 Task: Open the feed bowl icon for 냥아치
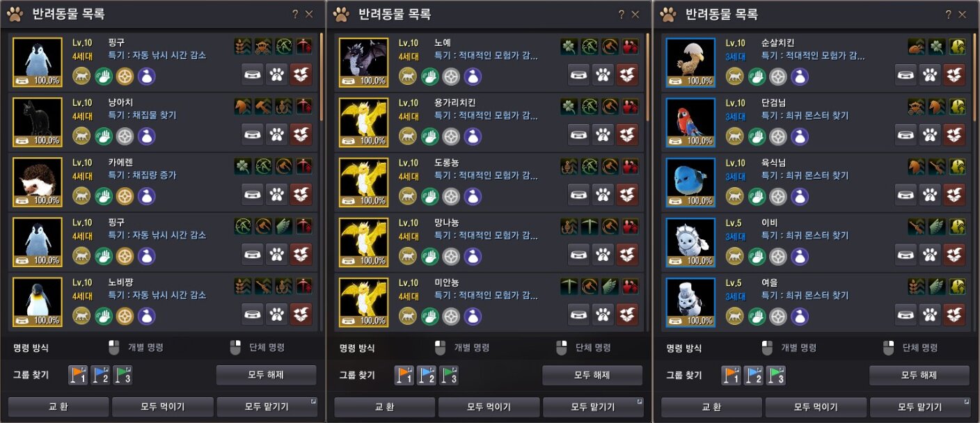pyautogui.click(x=253, y=134)
